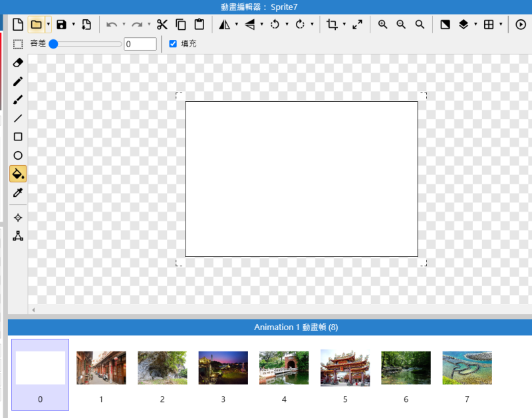Cut selection with scissors icon
The height and width of the screenshot is (418, 532).
point(162,25)
